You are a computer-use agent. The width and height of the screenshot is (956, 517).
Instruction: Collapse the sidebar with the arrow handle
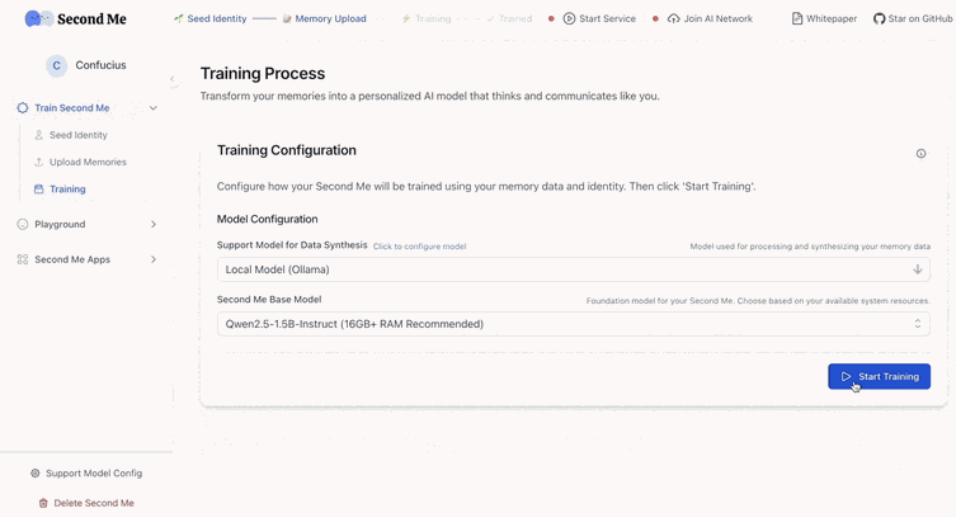[x=172, y=79]
